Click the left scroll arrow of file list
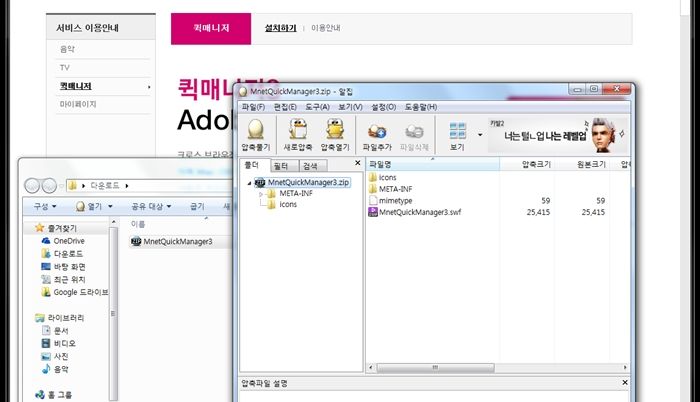Screen dimensions: 700x402 tap(371, 368)
